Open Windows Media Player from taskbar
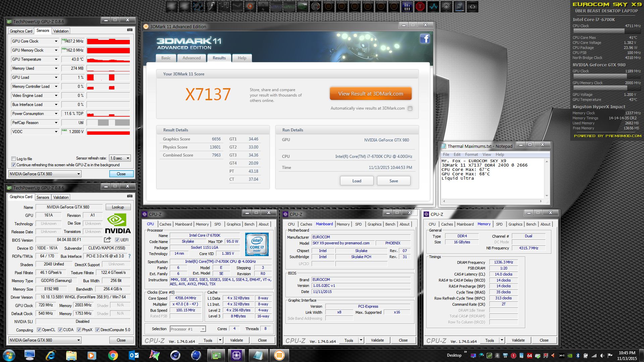Viewport: 644px width, 362px height. click(92, 355)
